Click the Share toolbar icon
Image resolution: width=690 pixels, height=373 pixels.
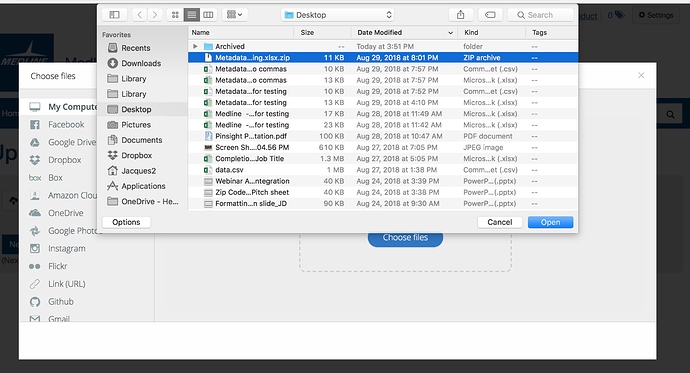point(461,15)
